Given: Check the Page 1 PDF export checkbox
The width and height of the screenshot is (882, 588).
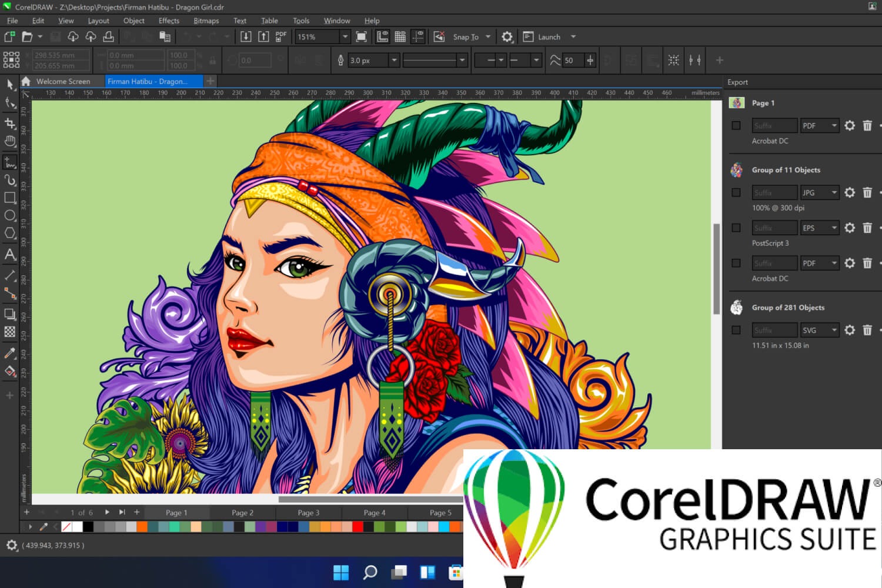Looking at the screenshot, I should click(x=736, y=125).
